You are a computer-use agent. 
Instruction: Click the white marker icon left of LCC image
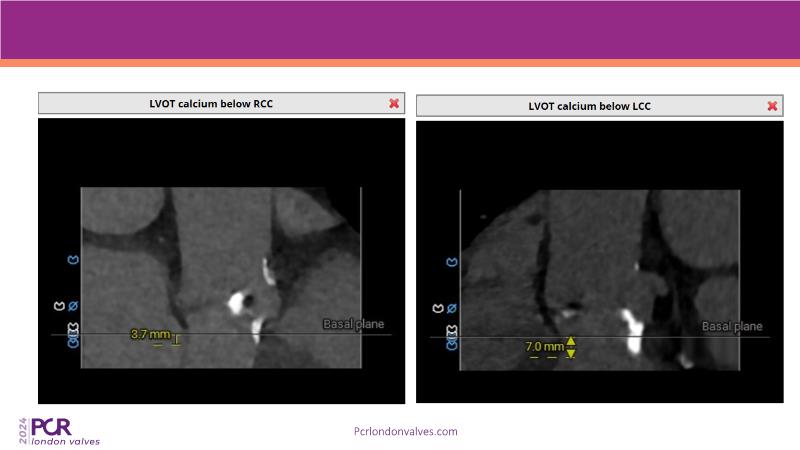coord(437,308)
